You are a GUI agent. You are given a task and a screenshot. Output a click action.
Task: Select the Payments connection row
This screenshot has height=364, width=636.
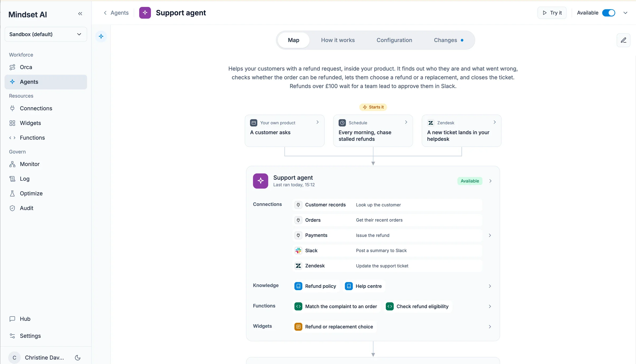(x=387, y=235)
